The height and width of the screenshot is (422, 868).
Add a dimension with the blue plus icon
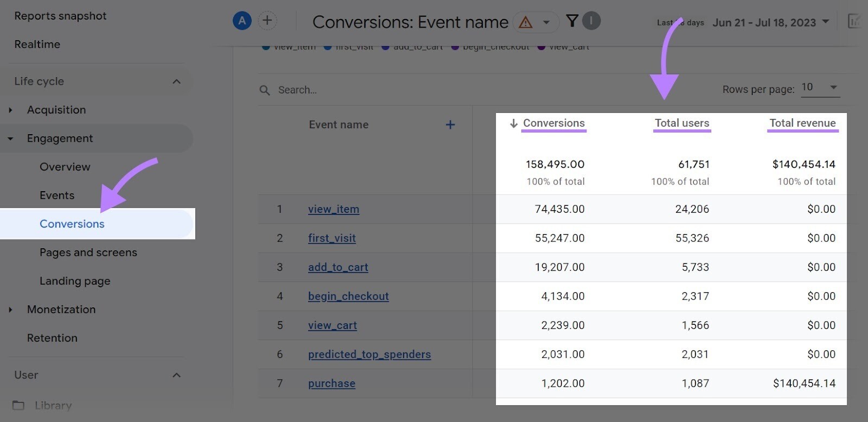[450, 125]
